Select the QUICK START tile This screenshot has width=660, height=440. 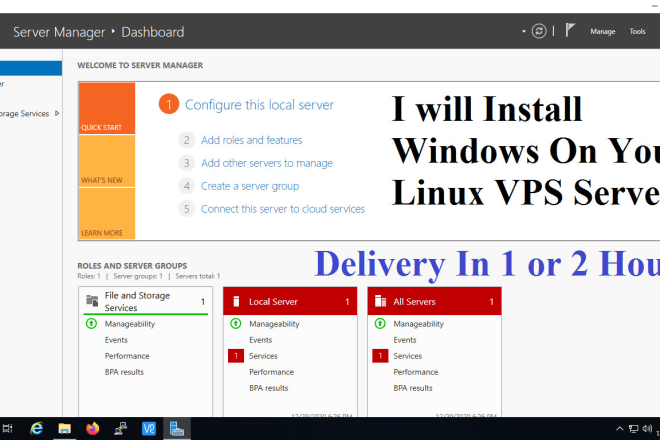coord(107,108)
